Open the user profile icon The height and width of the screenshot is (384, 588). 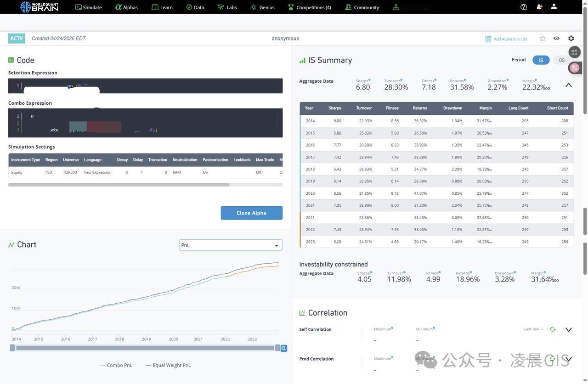click(x=554, y=7)
